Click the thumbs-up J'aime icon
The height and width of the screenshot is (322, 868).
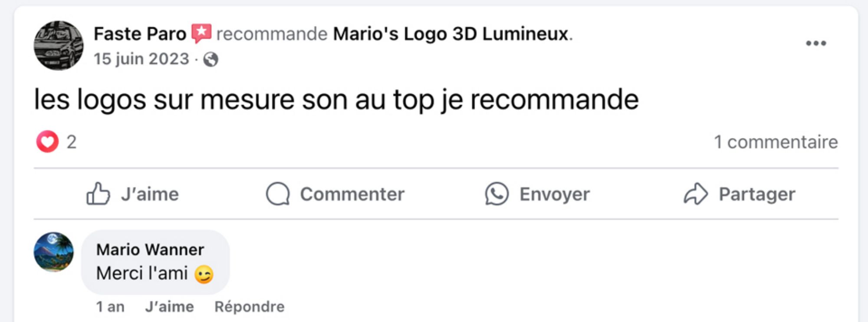[x=98, y=194]
